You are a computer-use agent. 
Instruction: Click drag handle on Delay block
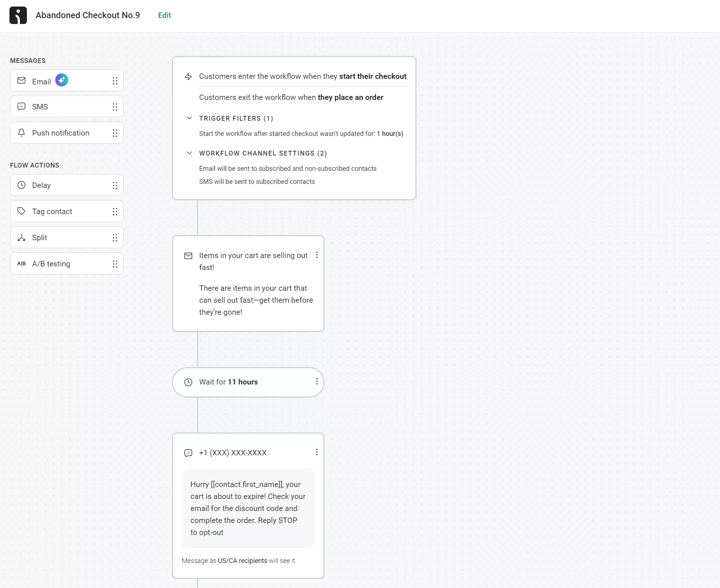[x=115, y=185]
